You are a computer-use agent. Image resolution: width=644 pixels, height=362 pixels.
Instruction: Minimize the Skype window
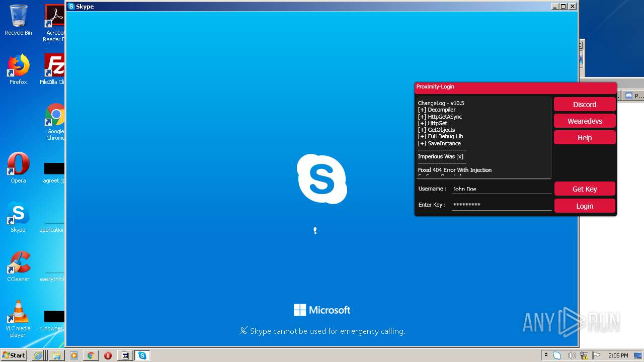tap(555, 7)
